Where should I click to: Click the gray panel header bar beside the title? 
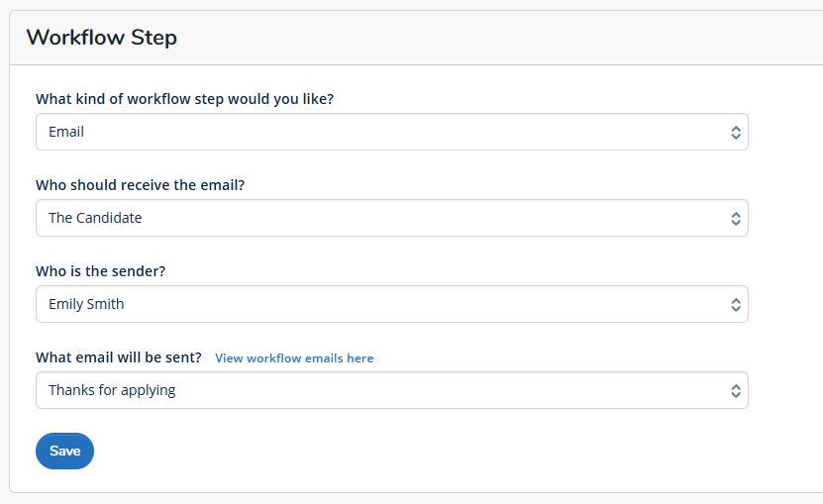tap(498, 38)
